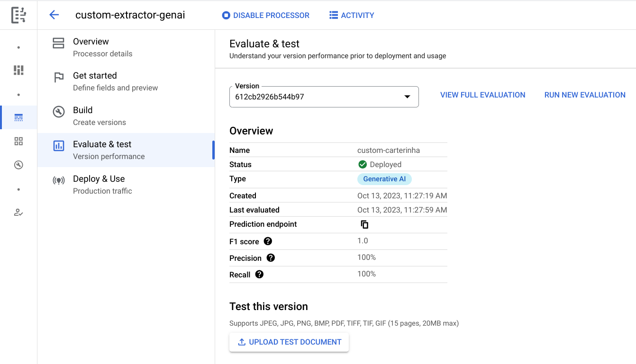
Task: Select the Version 612cb2926b544b97 combo box
Action: pyautogui.click(x=324, y=97)
